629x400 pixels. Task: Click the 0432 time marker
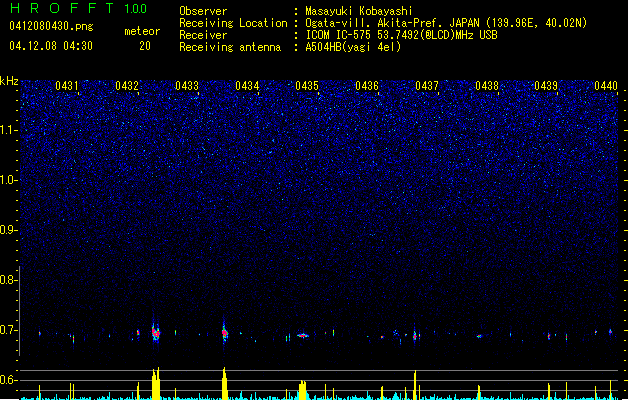pos(127,86)
